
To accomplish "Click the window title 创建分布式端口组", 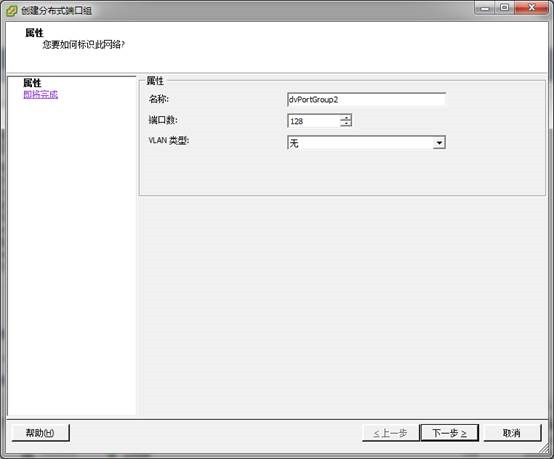I will click(57, 11).
